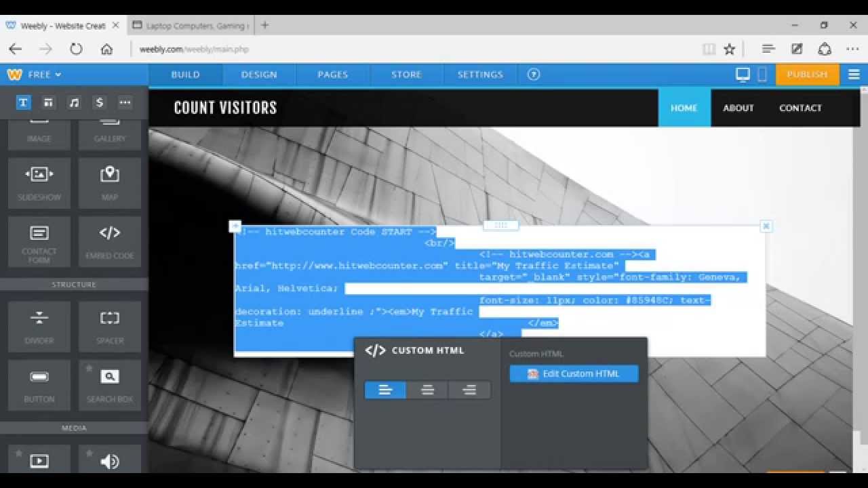Pick the Divider element
The width and height of the screenshot is (868, 488).
39,327
